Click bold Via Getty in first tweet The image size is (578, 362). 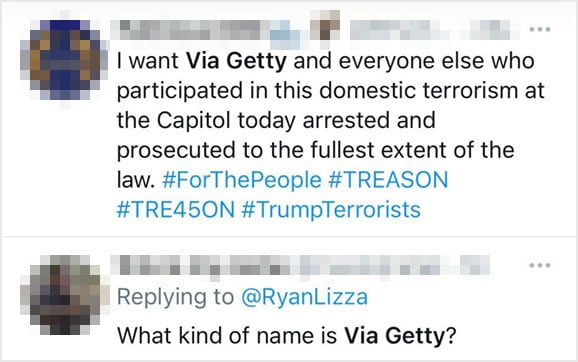[236, 60]
